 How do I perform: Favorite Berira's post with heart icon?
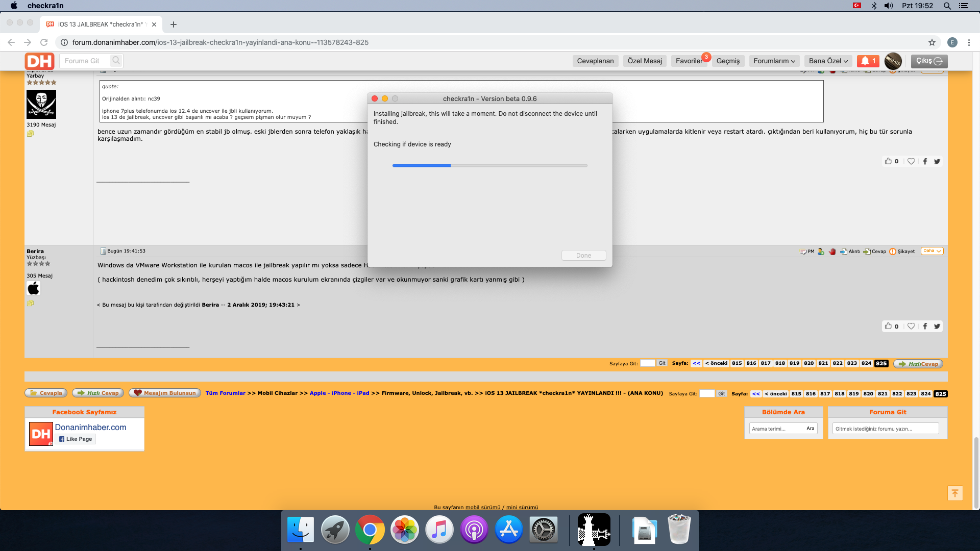[911, 326]
